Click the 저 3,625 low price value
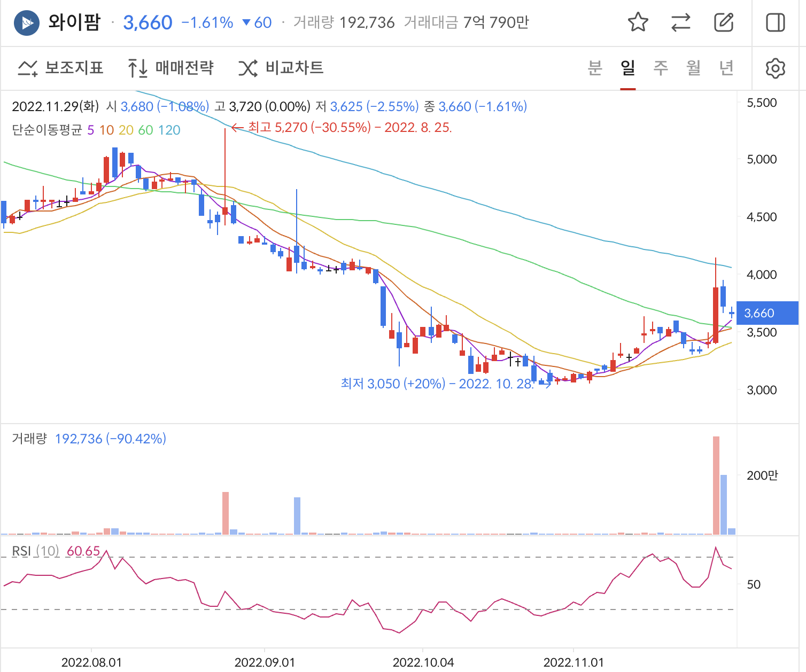 pyautogui.click(x=367, y=106)
